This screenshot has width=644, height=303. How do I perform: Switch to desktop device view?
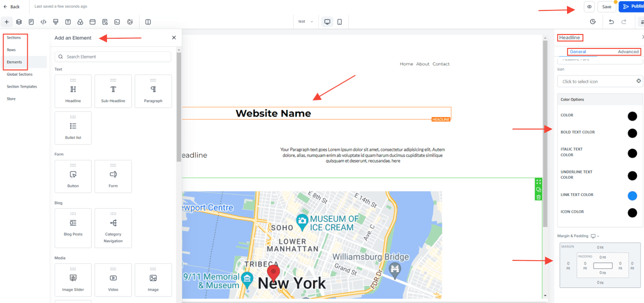coord(327,22)
